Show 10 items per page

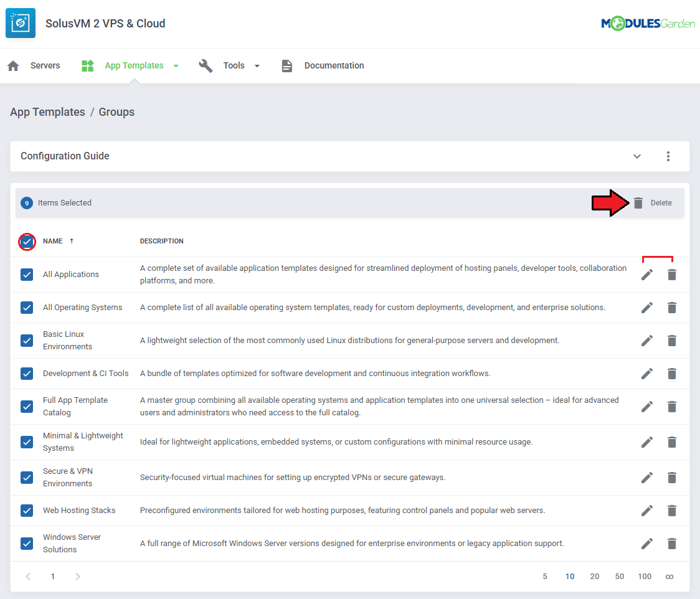(x=570, y=577)
